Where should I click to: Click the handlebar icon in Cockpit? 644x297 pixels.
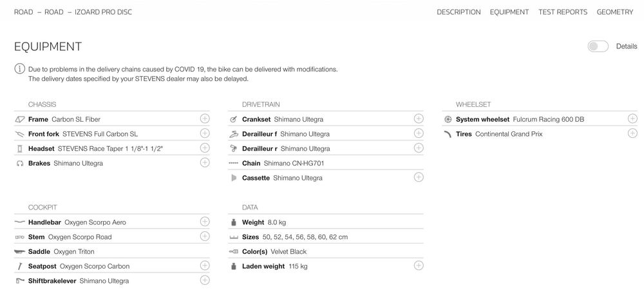[x=20, y=222]
